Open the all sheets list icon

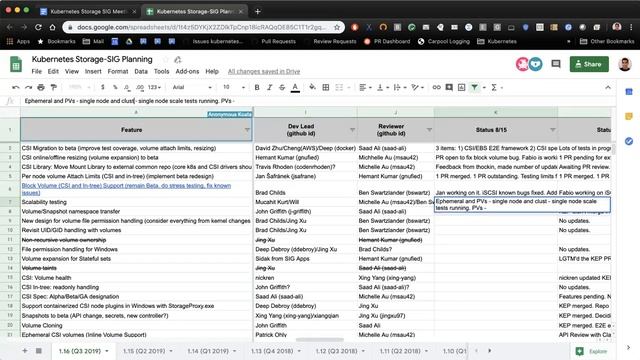(39, 351)
